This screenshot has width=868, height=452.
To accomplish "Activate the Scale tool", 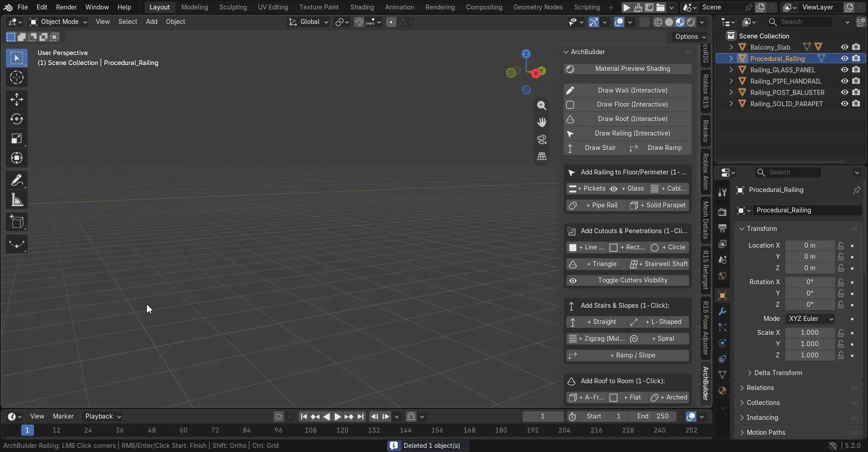I will [x=17, y=139].
